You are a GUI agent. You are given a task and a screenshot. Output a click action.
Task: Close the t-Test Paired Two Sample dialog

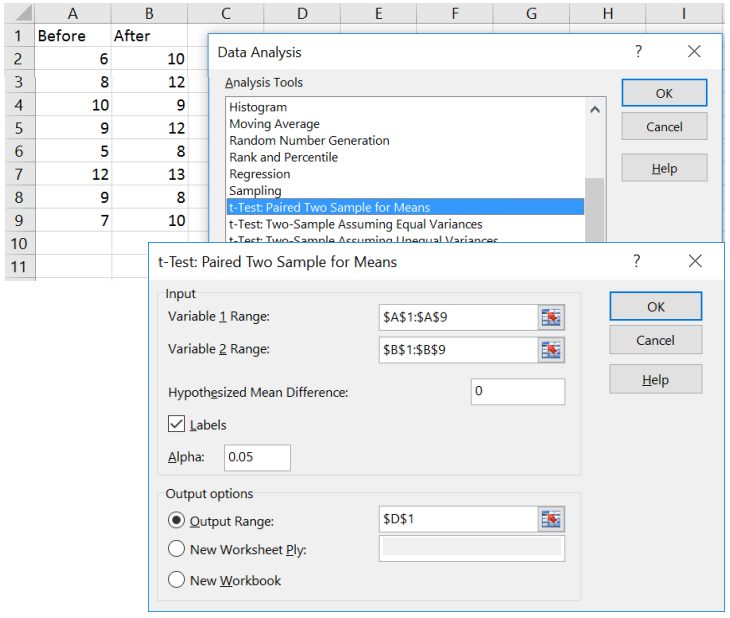click(695, 261)
